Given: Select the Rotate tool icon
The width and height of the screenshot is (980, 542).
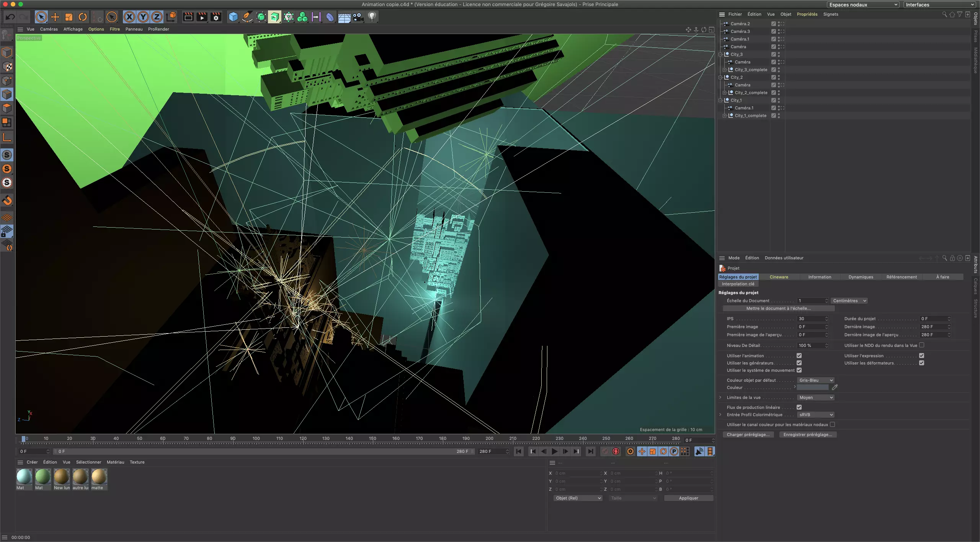Looking at the screenshot, I should [83, 17].
